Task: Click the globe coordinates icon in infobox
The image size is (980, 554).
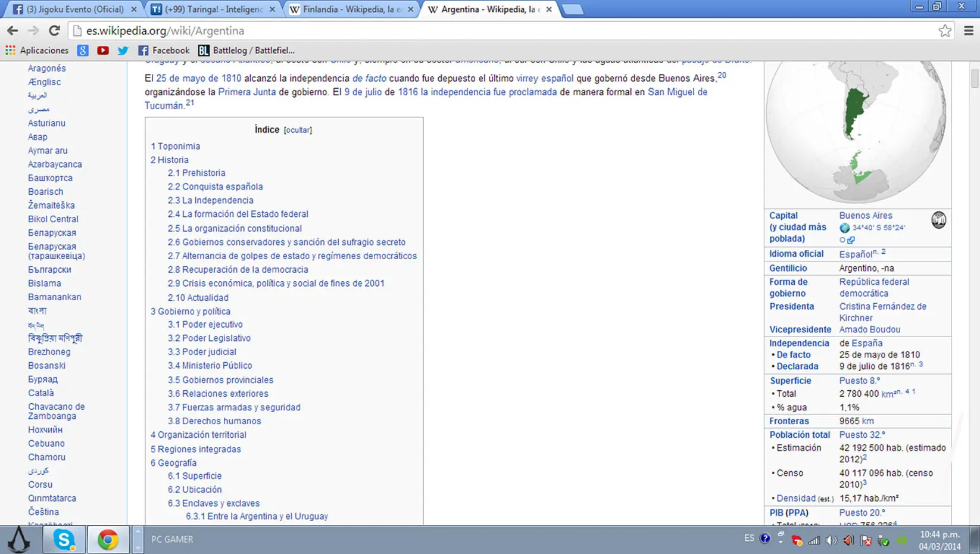Action: click(x=844, y=228)
